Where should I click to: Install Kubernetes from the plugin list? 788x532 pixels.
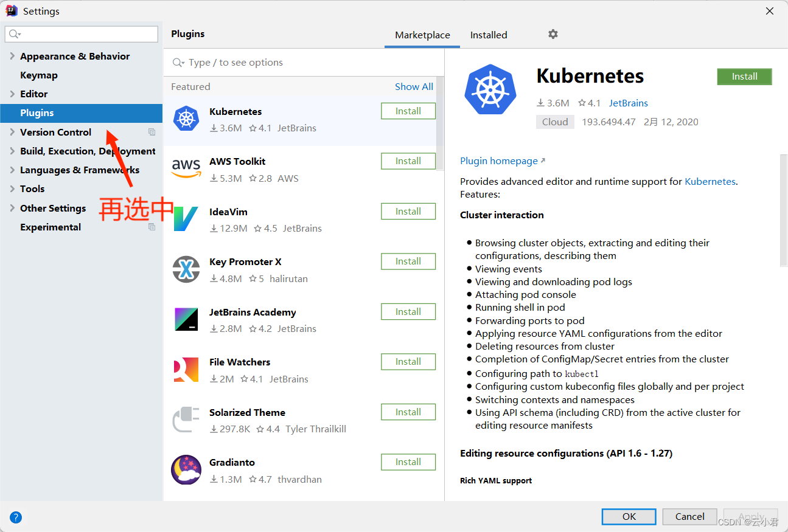(408, 111)
